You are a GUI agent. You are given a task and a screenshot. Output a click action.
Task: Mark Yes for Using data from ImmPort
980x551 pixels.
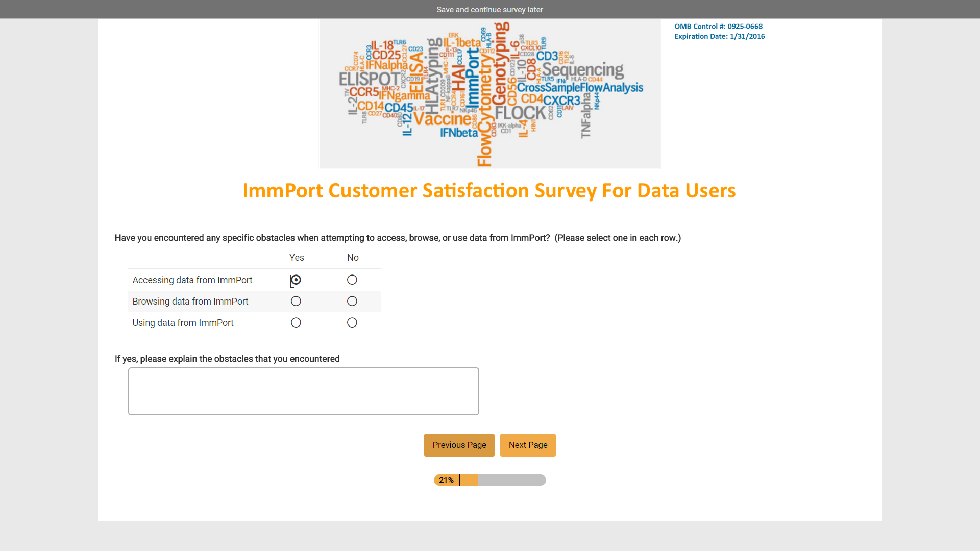point(296,323)
